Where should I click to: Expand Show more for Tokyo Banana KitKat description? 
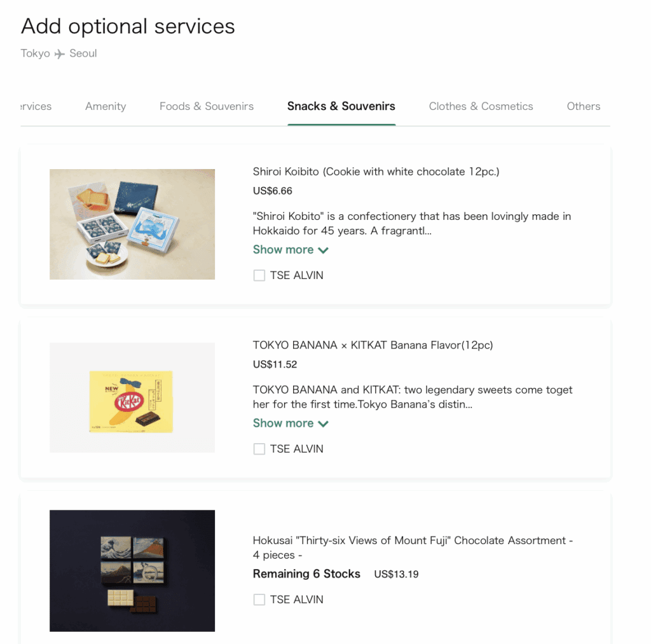(284, 423)
